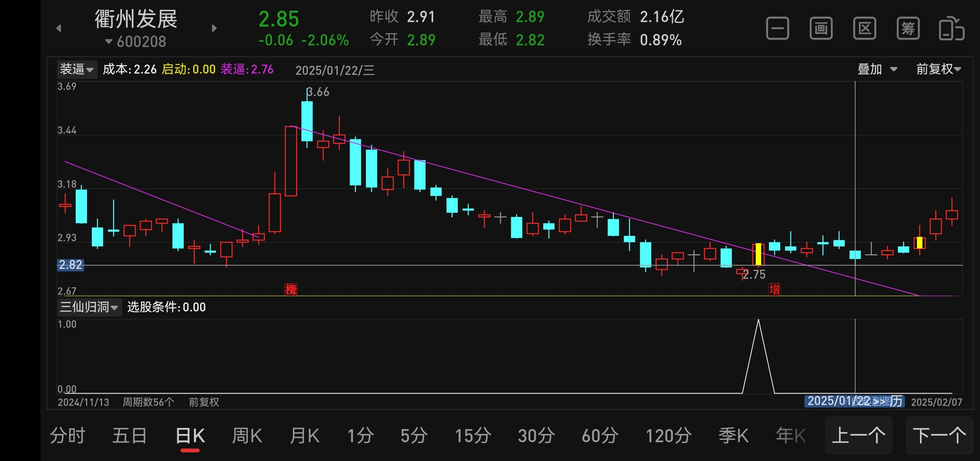Click the highlighted yellow candlestick near 2.75
Screen dimensions: 980x461
[758, 254]
